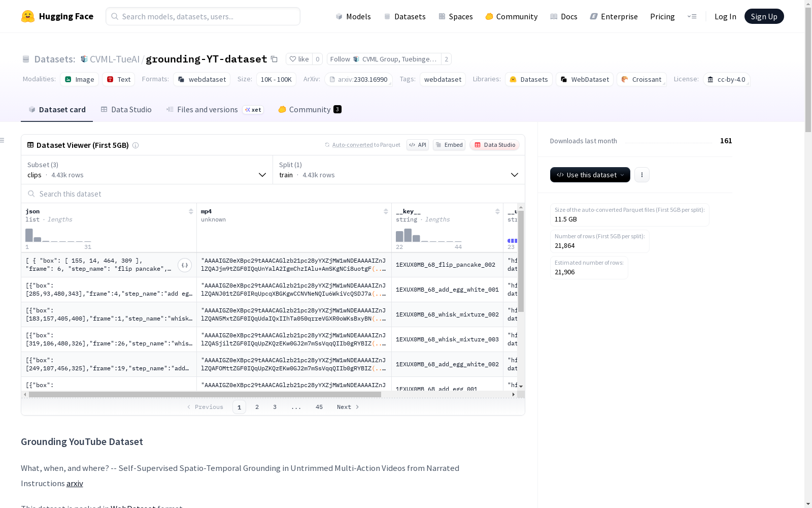Viewport: 812px width, 508px height.
Task: Click the API button in Dataset Viewer
Action: click(418, 145)
